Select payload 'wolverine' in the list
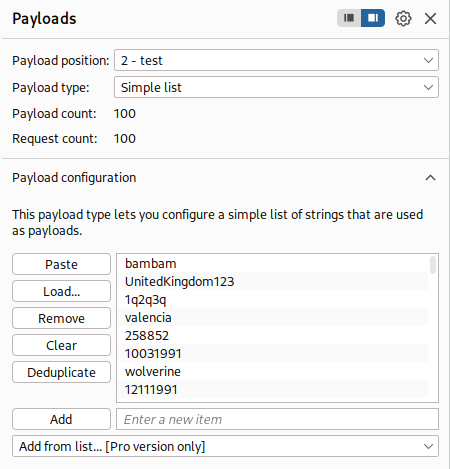The width and height of the screenshot is (450, 469). pos(273,372)
